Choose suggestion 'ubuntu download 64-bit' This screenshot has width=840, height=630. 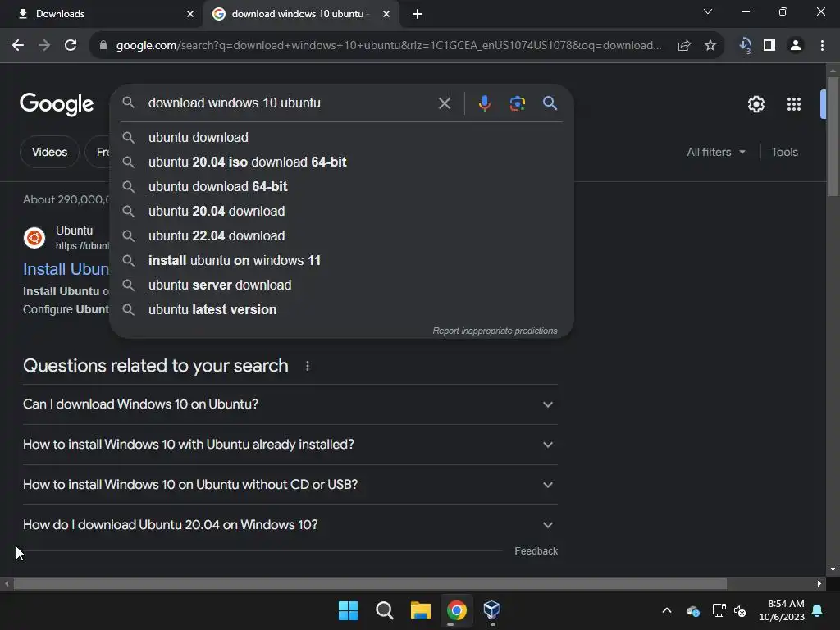point(342,187)
